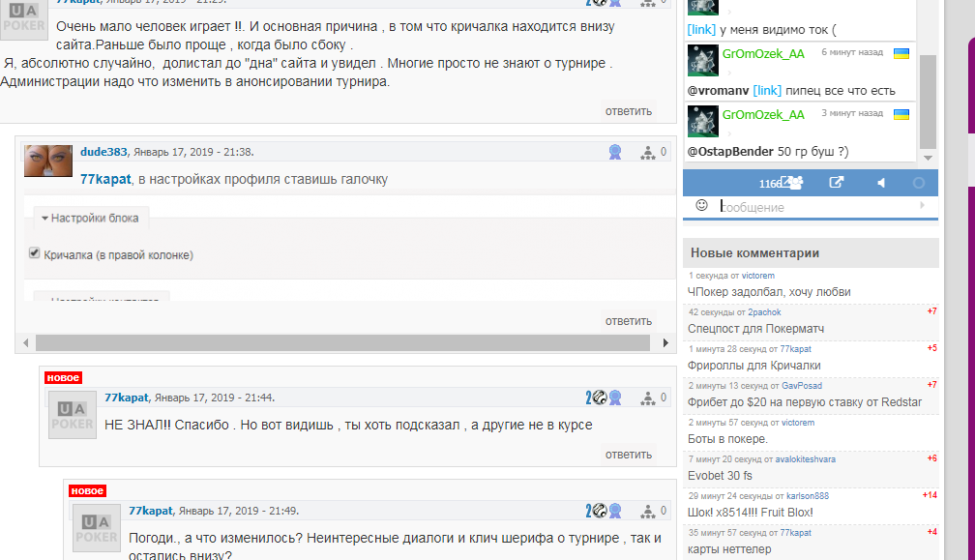
Task: Toggle the 'Кричалка (в правой колонке)' checkbox
Action: pyautogui.click(x=34, y=253)
